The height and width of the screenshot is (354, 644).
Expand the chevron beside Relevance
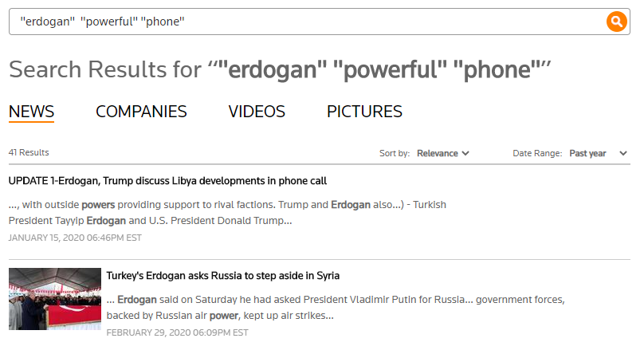coord(465,153)
